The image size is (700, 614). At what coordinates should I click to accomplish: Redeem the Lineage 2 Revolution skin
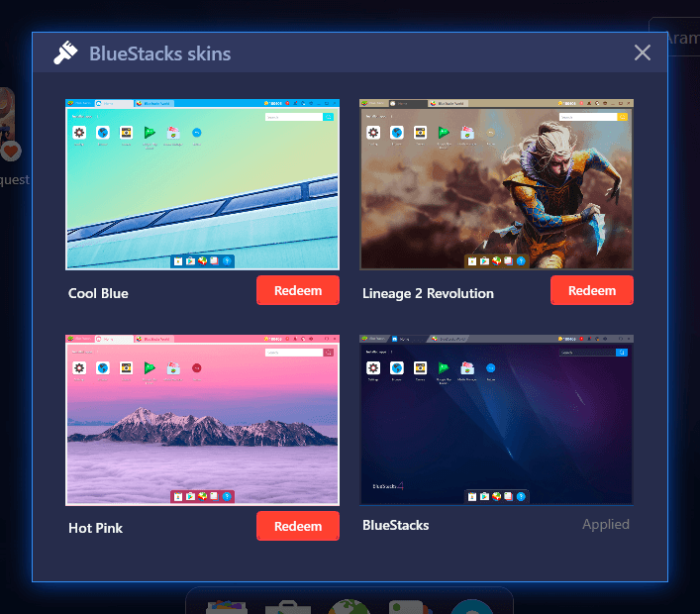(x=591, y=290)
